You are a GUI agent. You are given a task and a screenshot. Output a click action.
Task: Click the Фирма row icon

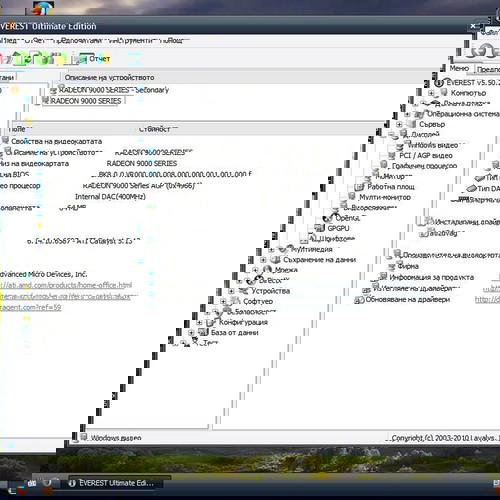392,266
